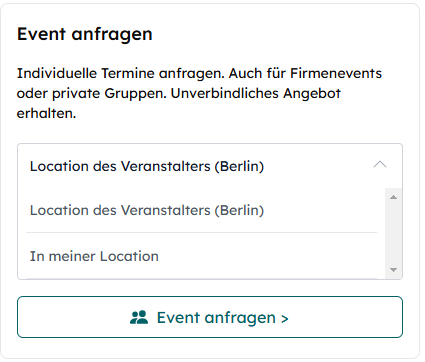The width and height of the screenshot is (425, 362).
Task: Click the 'Individuelle Termine anfragen' sentence
Action: click(121, 73)
